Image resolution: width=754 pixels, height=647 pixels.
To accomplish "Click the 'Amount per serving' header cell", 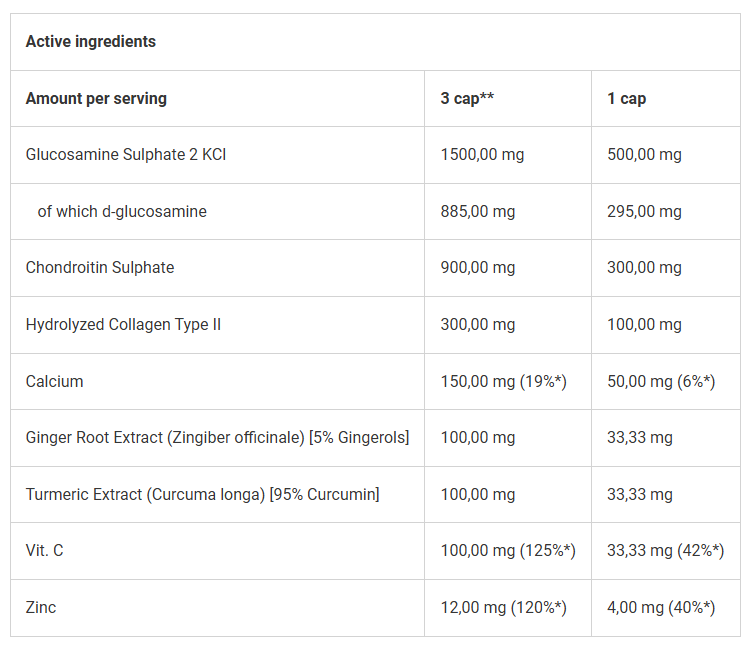I will (x=96, y=98).
